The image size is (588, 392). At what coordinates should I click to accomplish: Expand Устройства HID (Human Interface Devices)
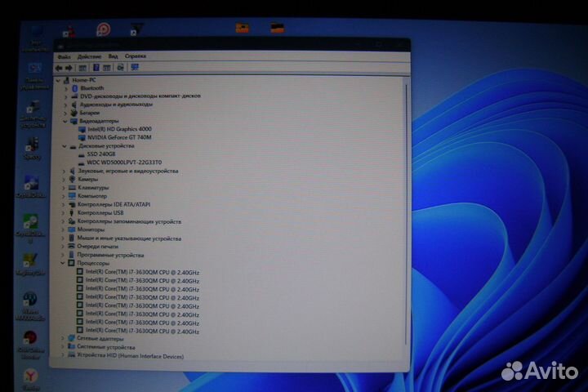[x=63, y=355]
